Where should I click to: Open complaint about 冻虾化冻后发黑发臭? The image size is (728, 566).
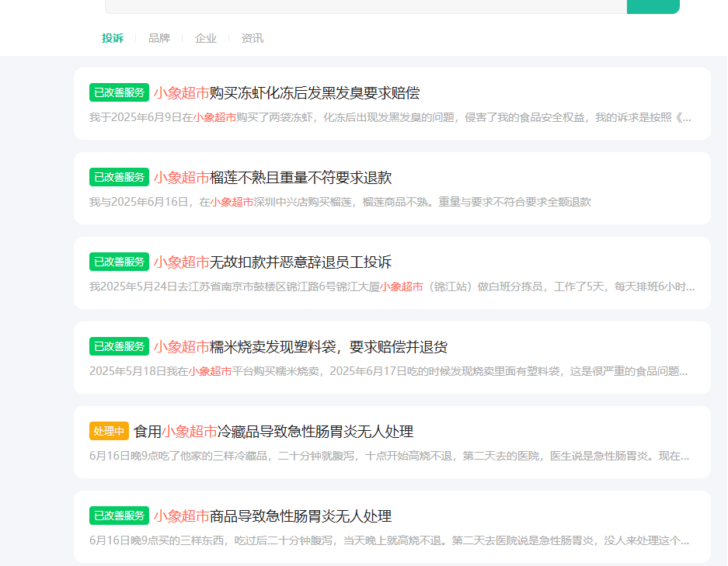[x=287, y=93]
